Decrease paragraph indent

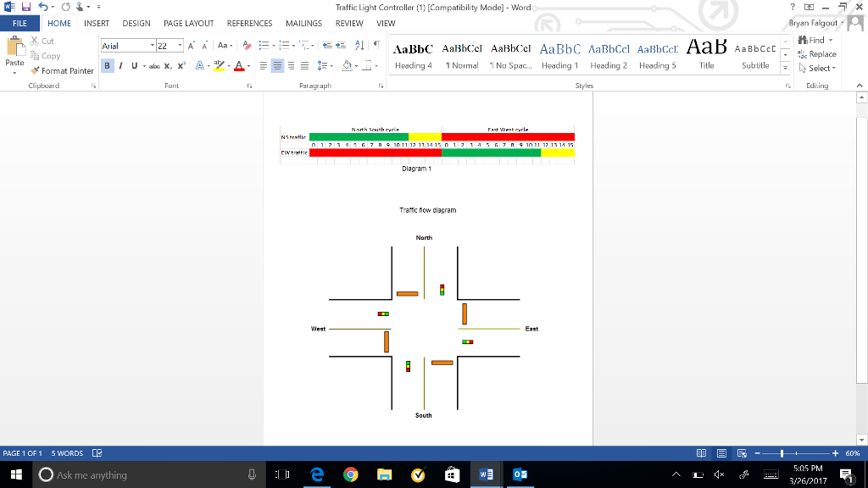(327, 46)
